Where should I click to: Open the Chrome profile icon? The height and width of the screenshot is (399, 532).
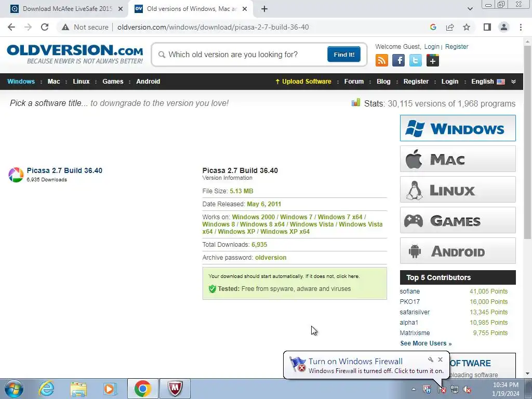[504, 27]
